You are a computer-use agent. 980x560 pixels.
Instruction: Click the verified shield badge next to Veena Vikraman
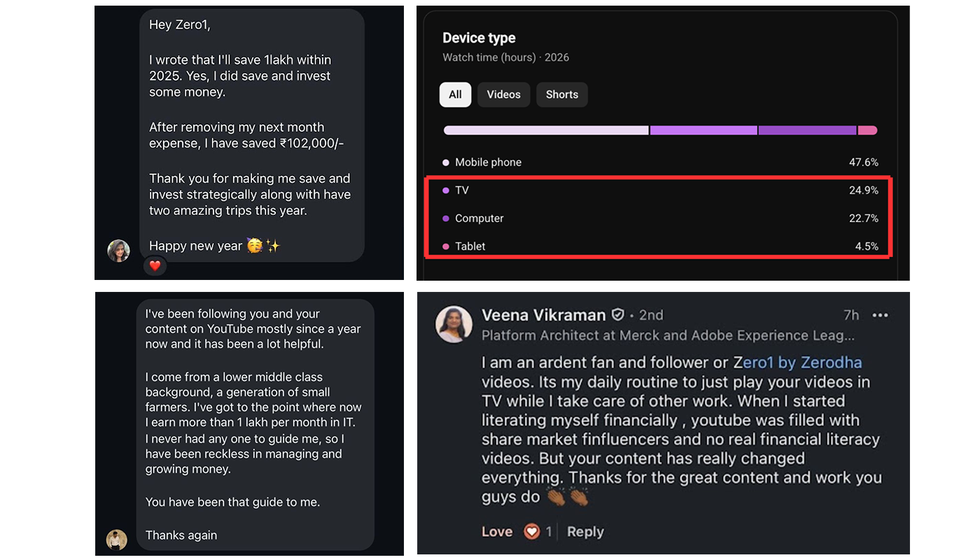[x=618, y=315]
